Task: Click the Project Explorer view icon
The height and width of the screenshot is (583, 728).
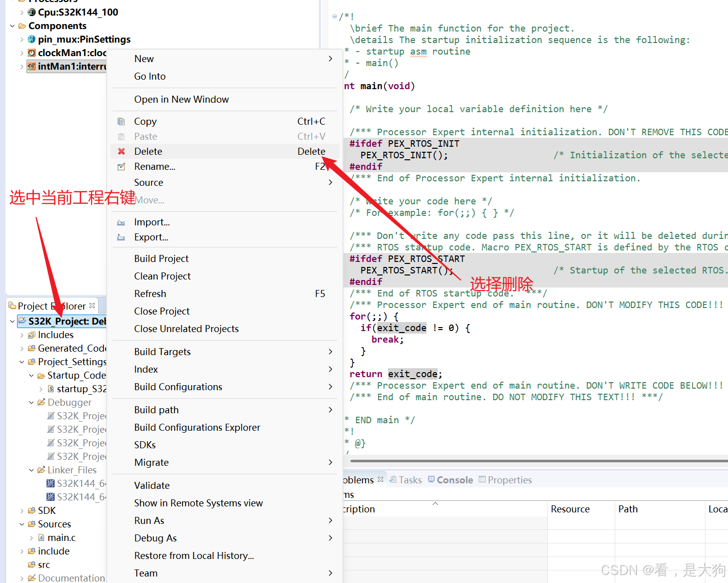Action: click(x=13, y=306)
